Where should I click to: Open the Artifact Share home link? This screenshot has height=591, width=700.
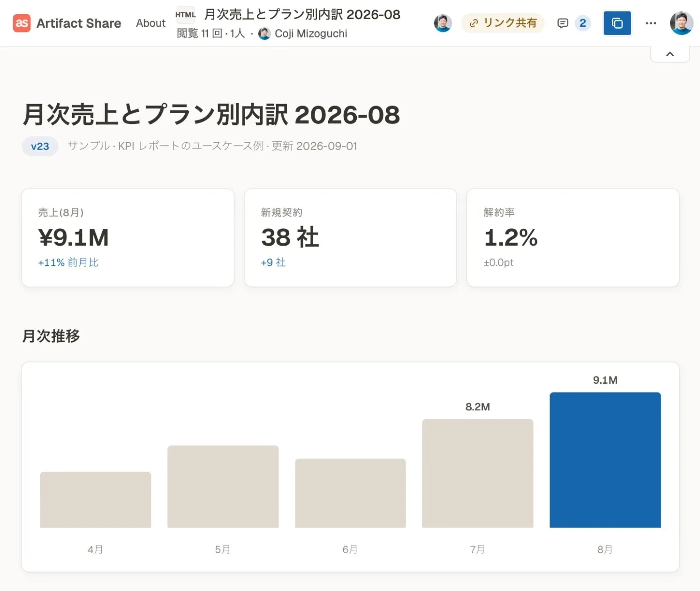(x=67, y=23)
